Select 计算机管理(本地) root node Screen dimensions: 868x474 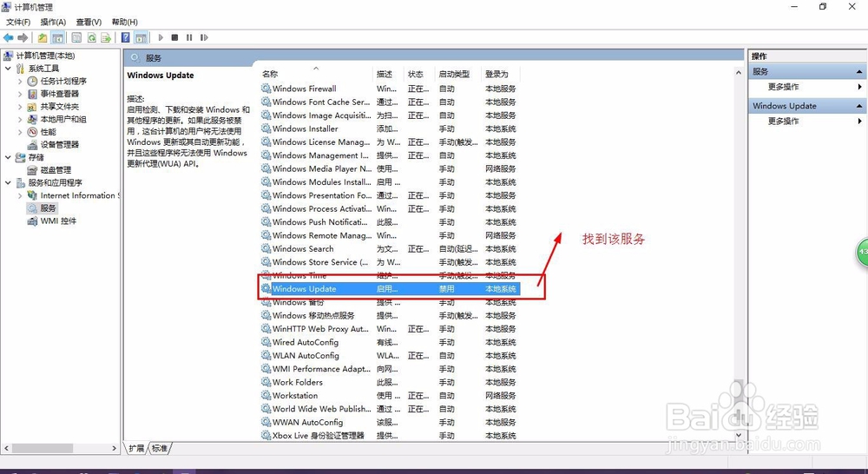pos(45,56)
